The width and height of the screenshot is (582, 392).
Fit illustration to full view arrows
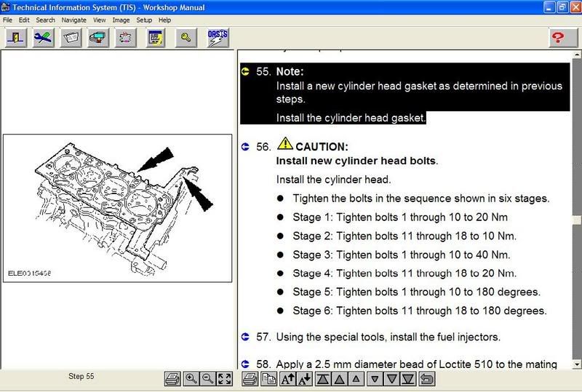coord(225,379)
